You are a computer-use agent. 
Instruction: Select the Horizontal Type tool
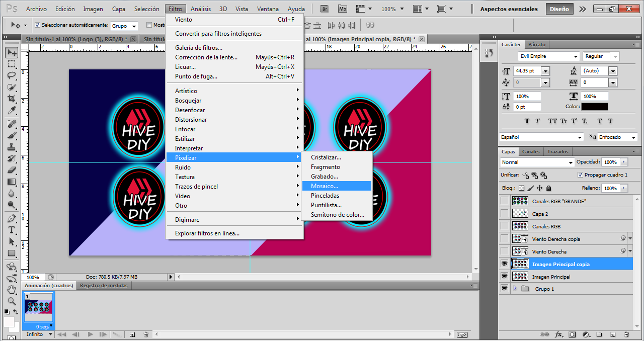[12, 230]
